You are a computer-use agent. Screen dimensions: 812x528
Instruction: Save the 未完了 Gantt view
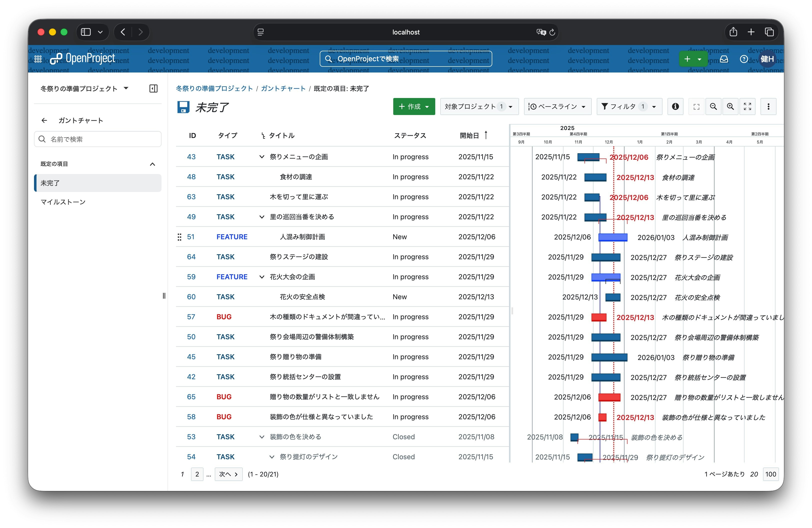(x=183, y=107)
